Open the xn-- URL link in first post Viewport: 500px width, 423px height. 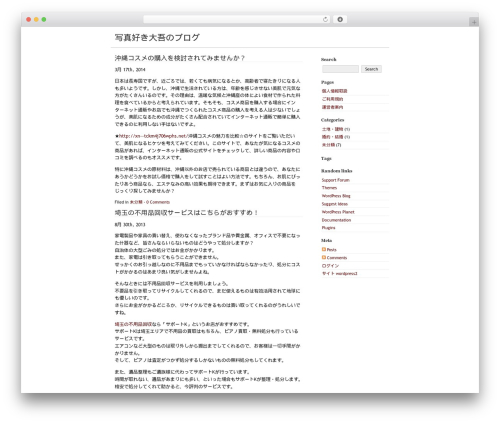[x=153, y=136]
